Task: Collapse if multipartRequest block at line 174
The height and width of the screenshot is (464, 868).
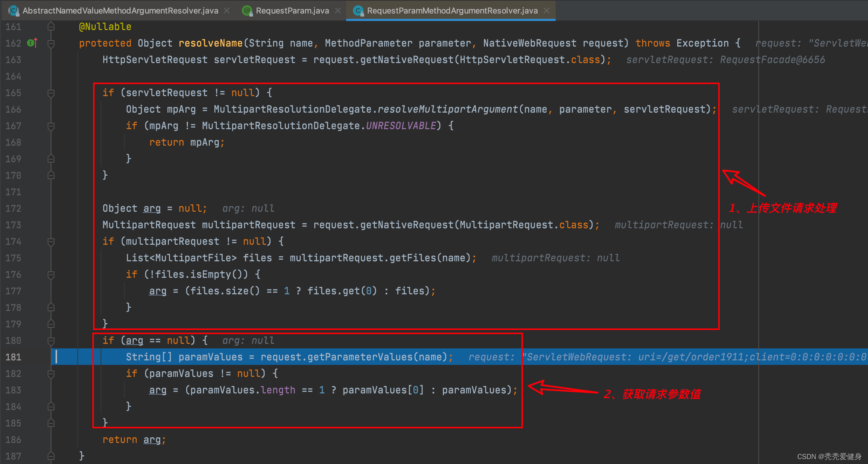Action: pyautogui.click(x=51, y=242)
